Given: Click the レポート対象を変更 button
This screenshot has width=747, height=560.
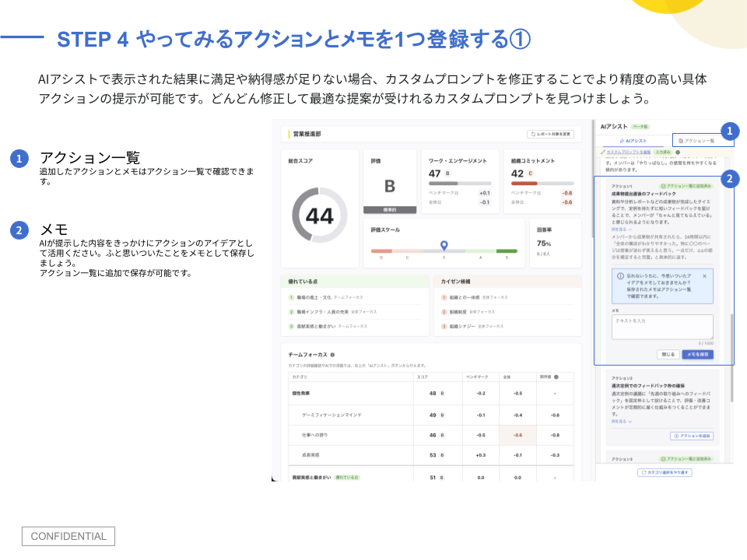Looking at the screenshot, I should (x=550, y=135).
